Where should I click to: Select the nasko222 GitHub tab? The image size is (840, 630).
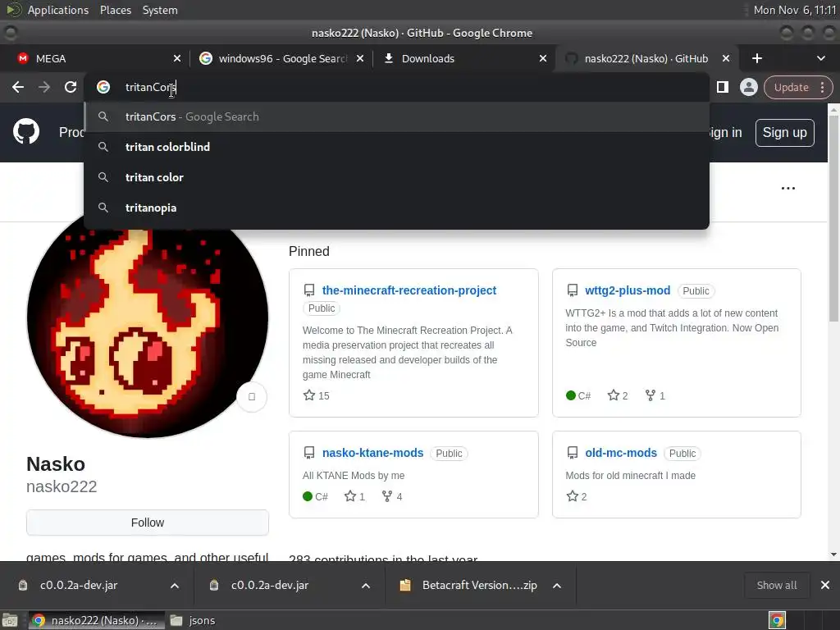[x=646, y=58]
